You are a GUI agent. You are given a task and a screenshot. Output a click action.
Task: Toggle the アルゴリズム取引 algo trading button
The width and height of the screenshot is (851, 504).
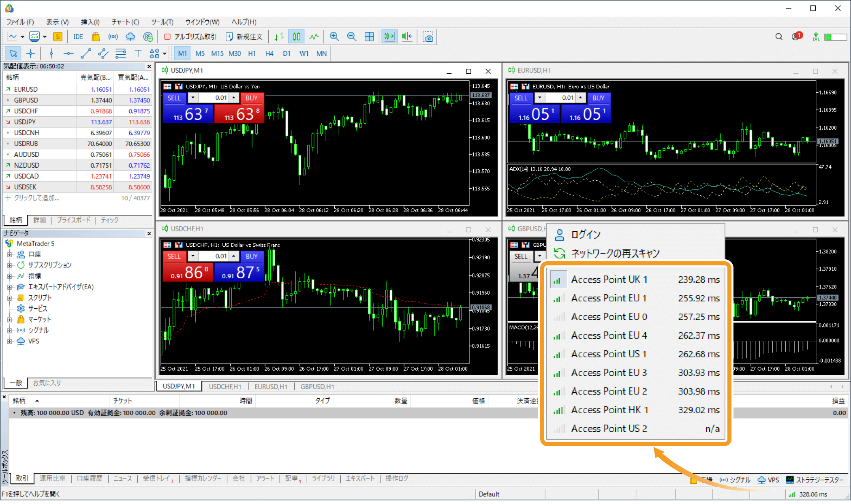pyautogui.click(x=190, y=37)
